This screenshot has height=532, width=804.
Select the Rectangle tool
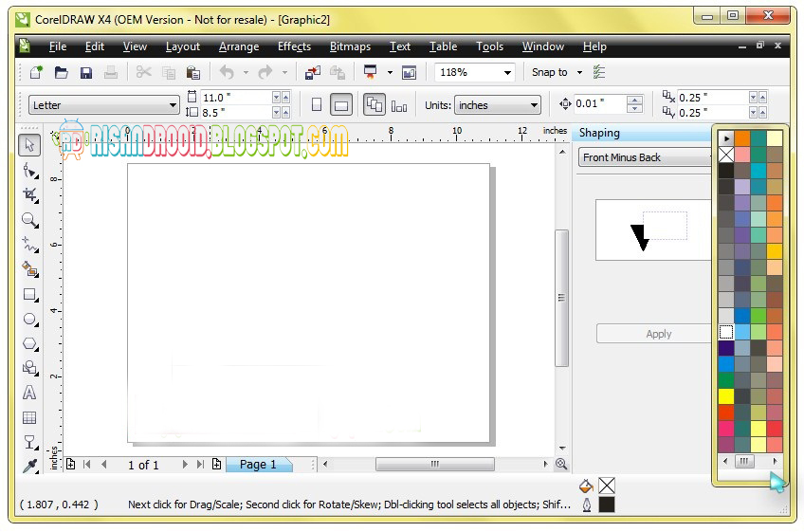(x=29, y=295)
